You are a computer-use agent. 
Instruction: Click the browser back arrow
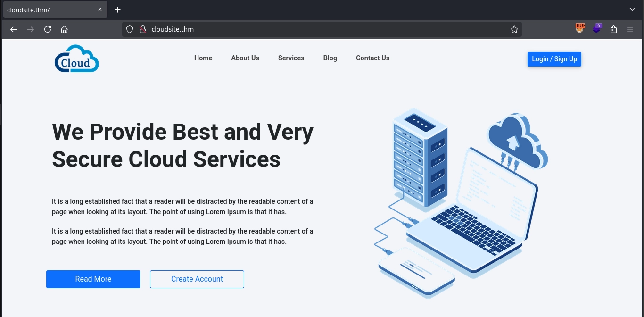point(14,29)
